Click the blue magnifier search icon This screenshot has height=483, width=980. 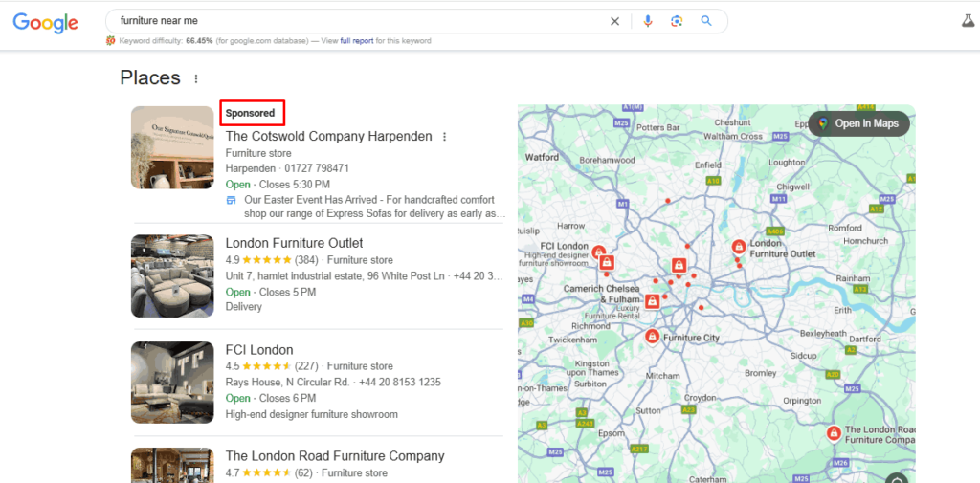[x=706, y=21]
